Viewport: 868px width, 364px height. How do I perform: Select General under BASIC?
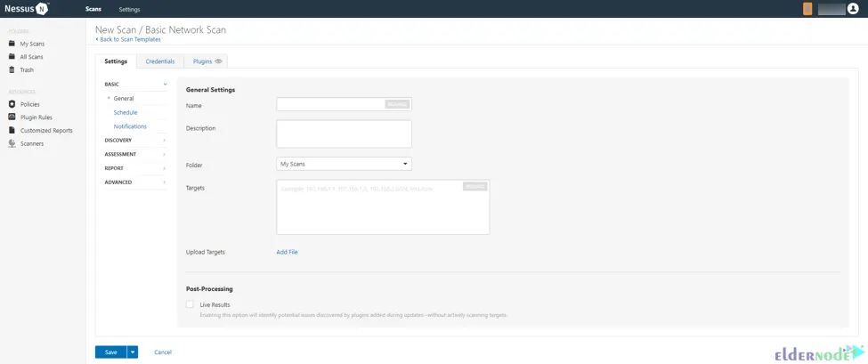[124, 99]
